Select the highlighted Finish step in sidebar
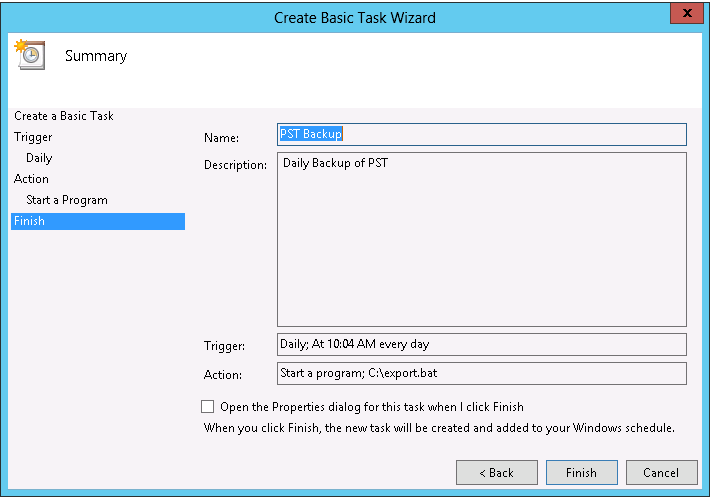 coord(98,221)
